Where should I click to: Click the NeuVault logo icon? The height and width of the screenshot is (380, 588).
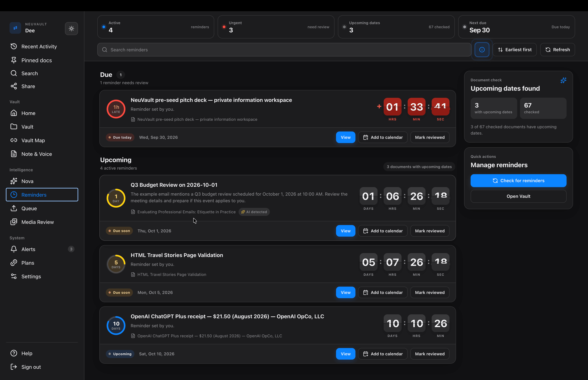15,28
